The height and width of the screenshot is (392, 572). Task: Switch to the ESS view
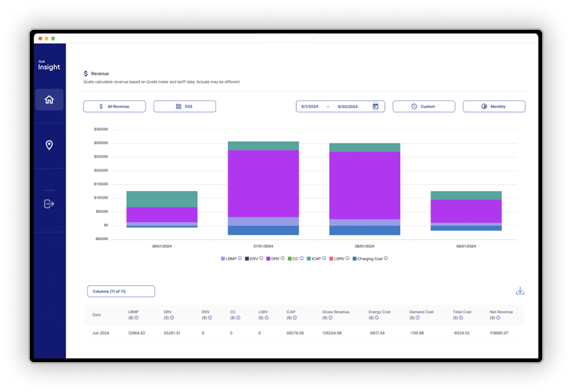[x=184, y=106]
